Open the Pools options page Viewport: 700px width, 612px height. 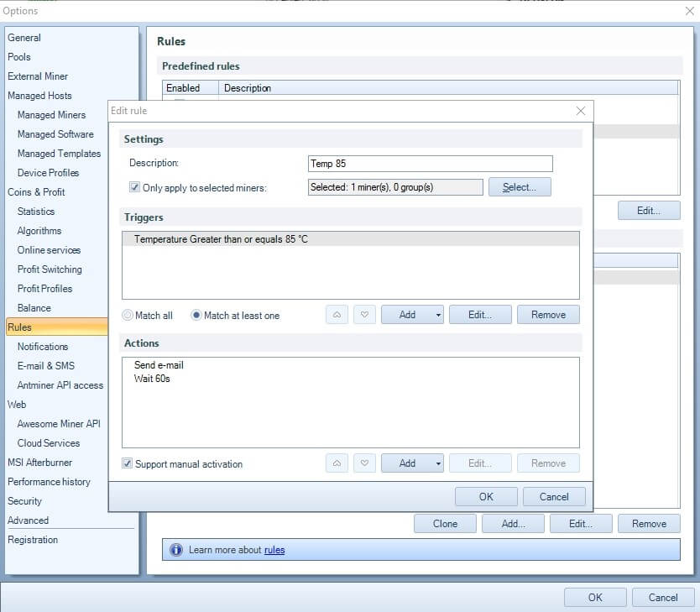(x=19, y=57)
